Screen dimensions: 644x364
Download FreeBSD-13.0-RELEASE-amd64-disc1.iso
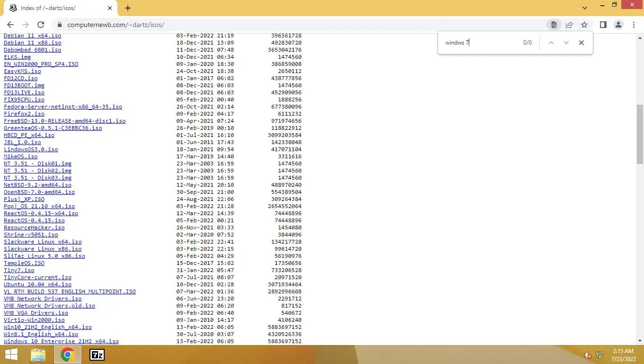(64, 121)
